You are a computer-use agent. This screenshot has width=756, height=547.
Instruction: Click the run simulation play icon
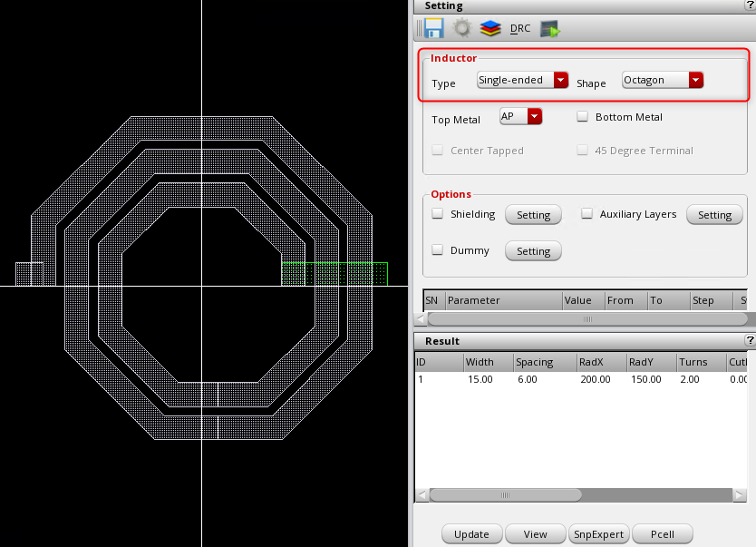[x=550, y=28]
